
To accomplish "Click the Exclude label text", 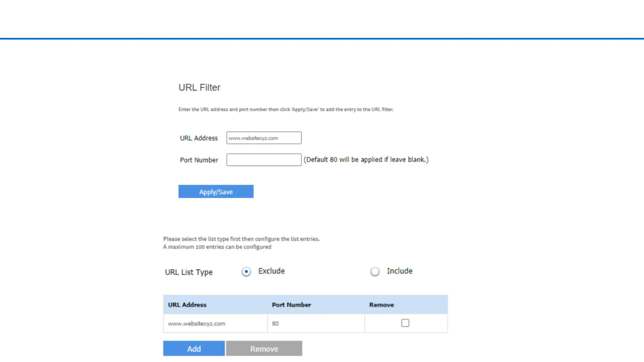I will coord(271,271).
